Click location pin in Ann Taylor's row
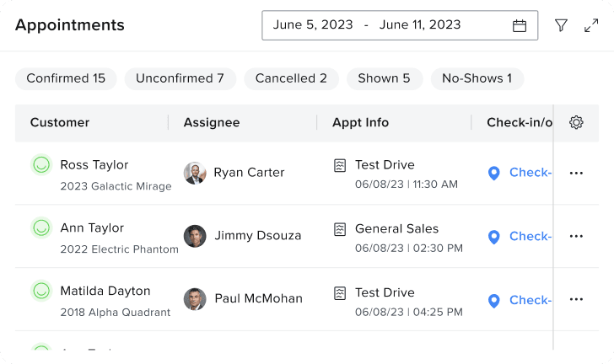Screen dimensions: 614x364 coord(493,237)
